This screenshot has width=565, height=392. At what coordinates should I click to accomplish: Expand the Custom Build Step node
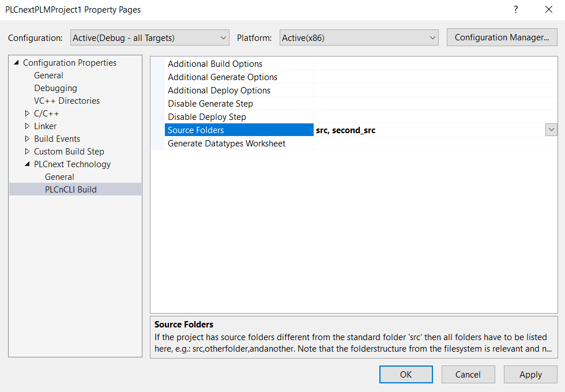pos(27,152)
